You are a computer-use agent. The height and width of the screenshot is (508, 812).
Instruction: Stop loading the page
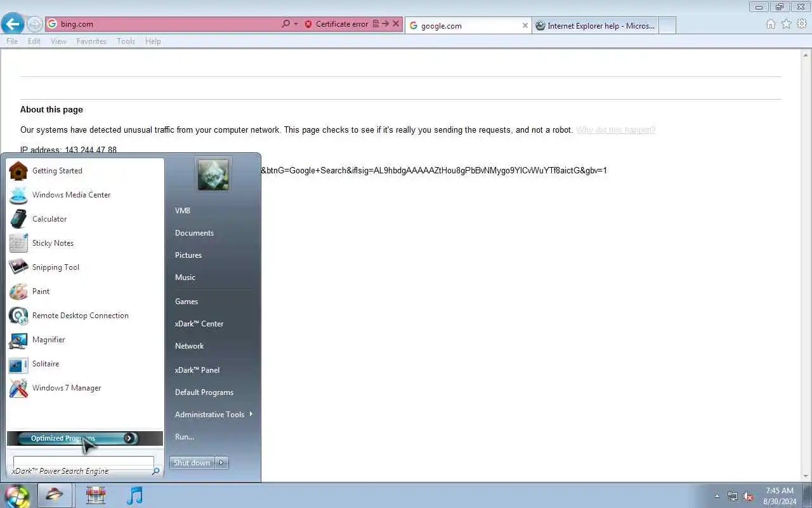click(x=396, y=24)
